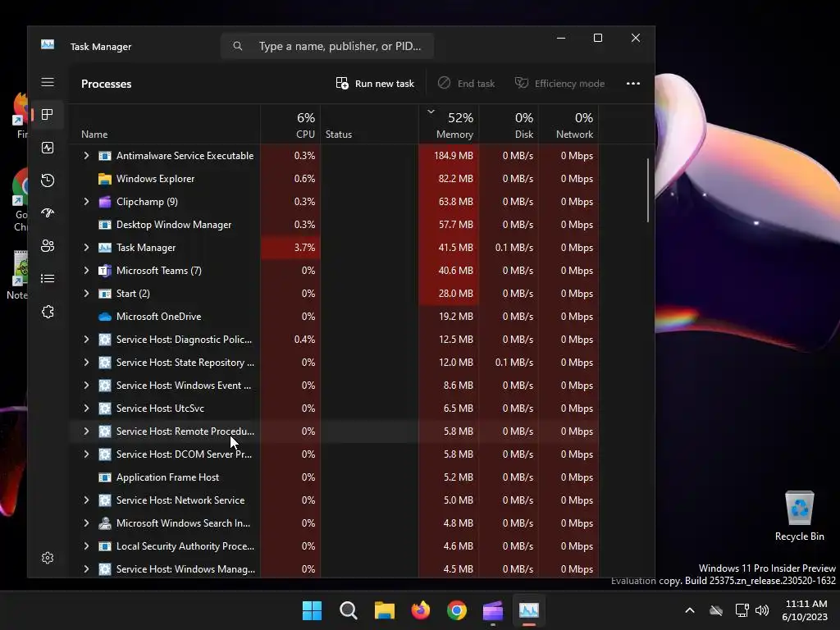Viewport: 840px width, 630px height.
Task: Expand Service Host: UtcSvc row
Action: point(86,409)
